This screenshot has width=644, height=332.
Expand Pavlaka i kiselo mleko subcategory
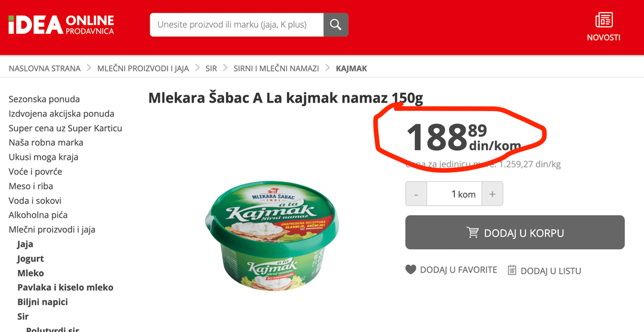pos(66,287)
